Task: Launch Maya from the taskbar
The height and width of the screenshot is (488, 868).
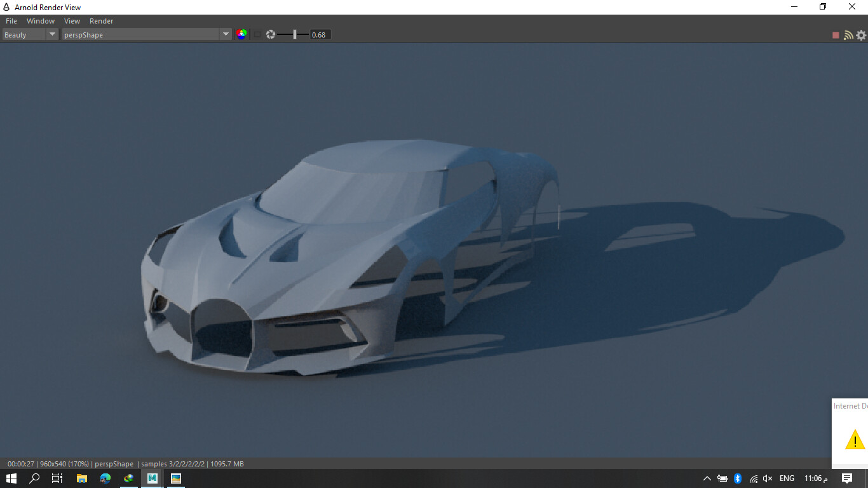Action: 152,478
